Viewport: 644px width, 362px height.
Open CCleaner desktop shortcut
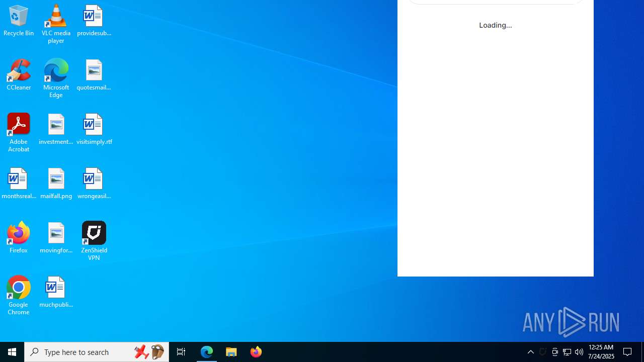pos(19,75)
